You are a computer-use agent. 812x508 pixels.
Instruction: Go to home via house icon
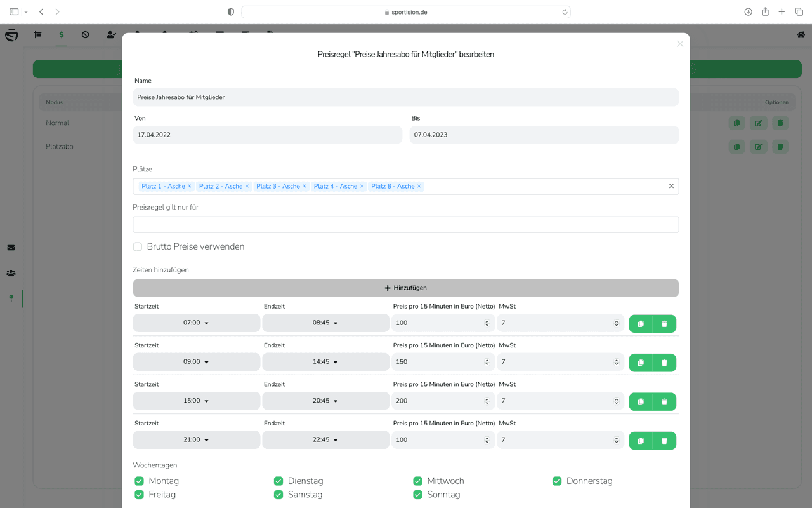click(801, 35)
